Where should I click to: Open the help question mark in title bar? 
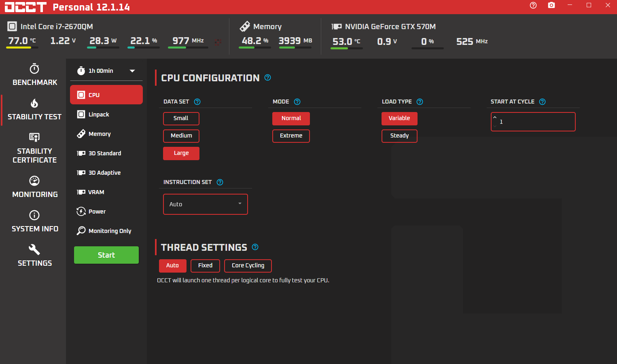[x=533, y=5]
